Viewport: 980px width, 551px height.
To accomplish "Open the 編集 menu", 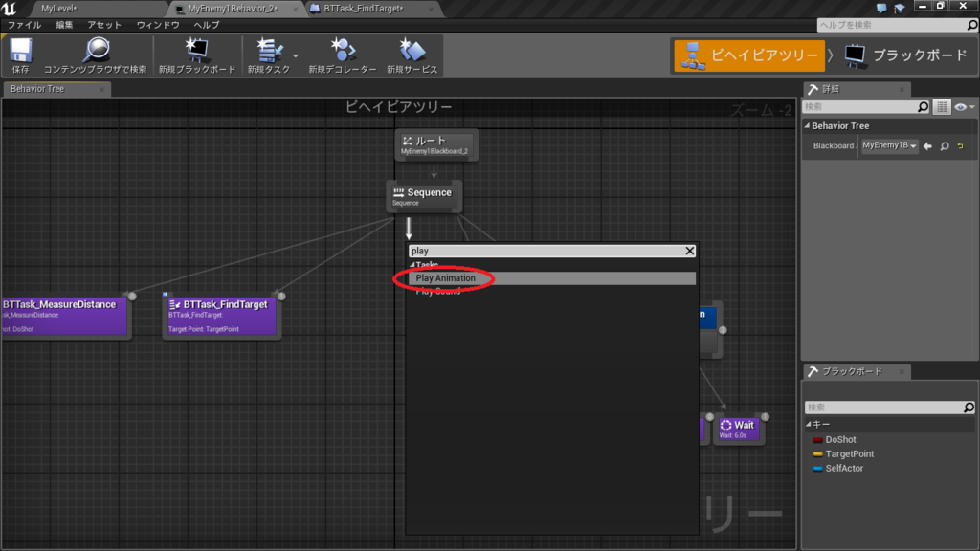I will pos(64,25).
